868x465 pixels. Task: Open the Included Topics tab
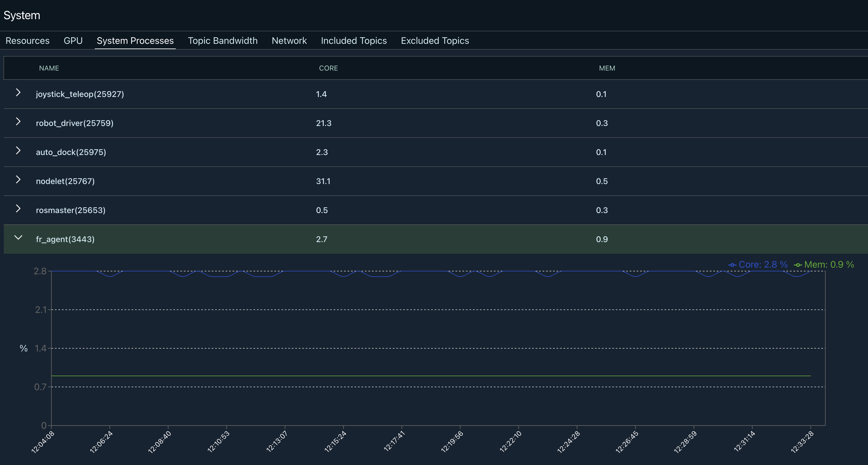point(354,40)
